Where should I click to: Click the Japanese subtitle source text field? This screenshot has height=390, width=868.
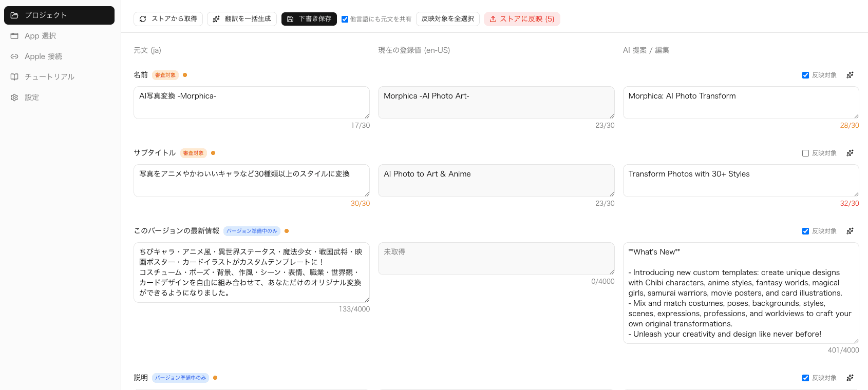click(x=252, y=181)
